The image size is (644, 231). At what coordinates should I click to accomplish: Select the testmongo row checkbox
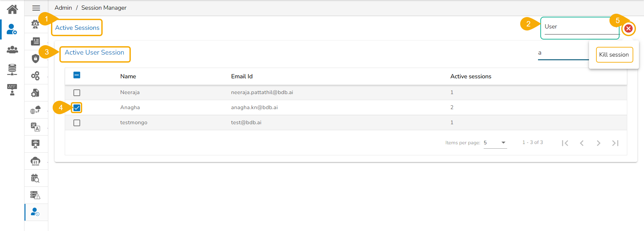point(77,123)
